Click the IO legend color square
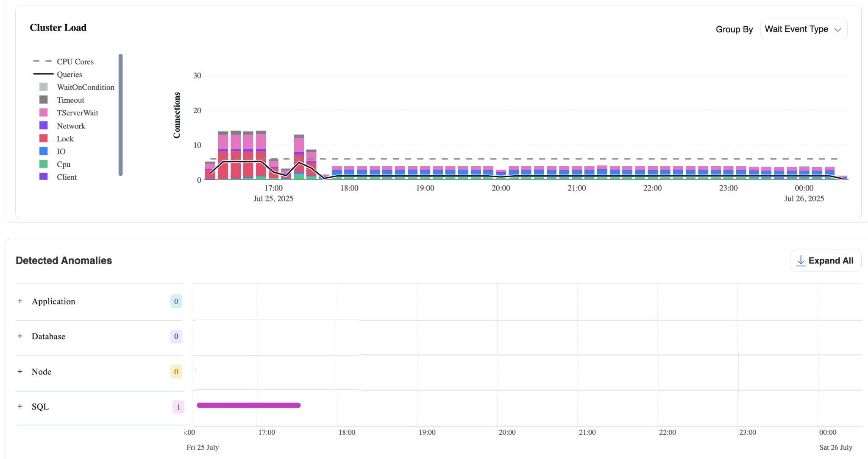Image resolution: width=868 pixels, height=459 pixels. 44,151
